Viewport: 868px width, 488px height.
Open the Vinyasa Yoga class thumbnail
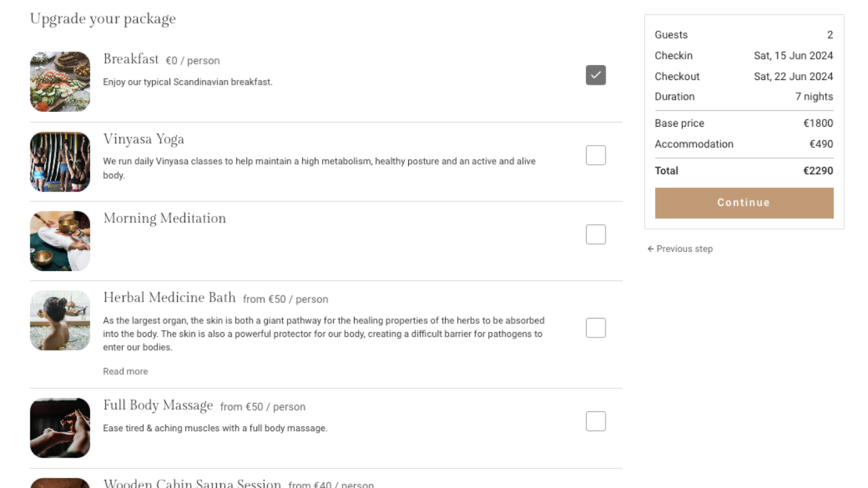(60, 161)
